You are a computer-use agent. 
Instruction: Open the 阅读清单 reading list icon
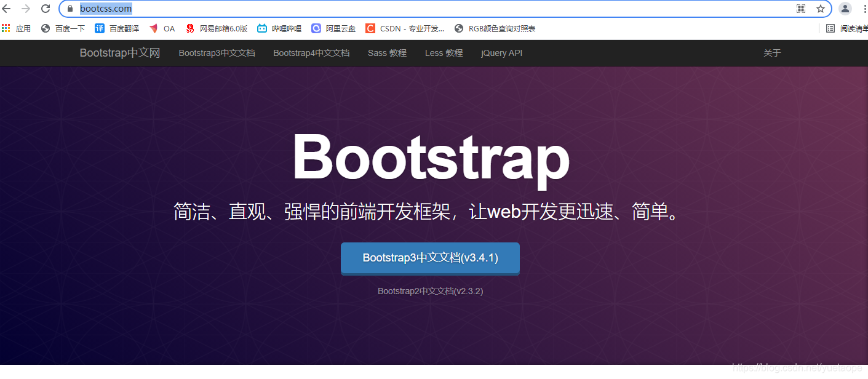830,28
